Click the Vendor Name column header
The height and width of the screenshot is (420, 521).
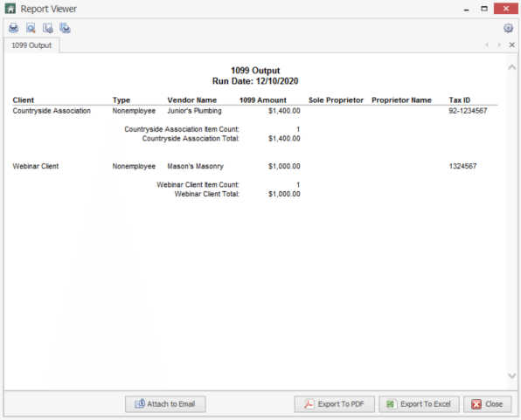(x=192, y=100)
